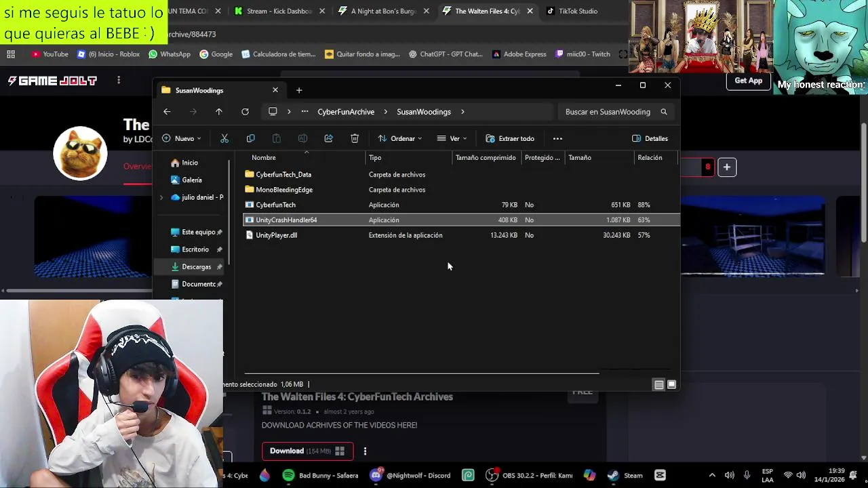Select the CyberfunTech application file
The image size is (868, 488).
pyautogui.click(x=271, y=205)
